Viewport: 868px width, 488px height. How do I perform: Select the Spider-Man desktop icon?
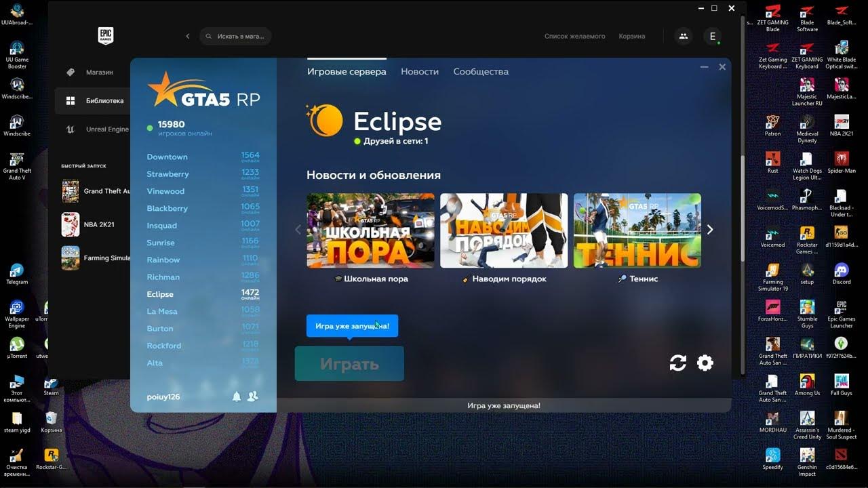(x=842, y=163)
